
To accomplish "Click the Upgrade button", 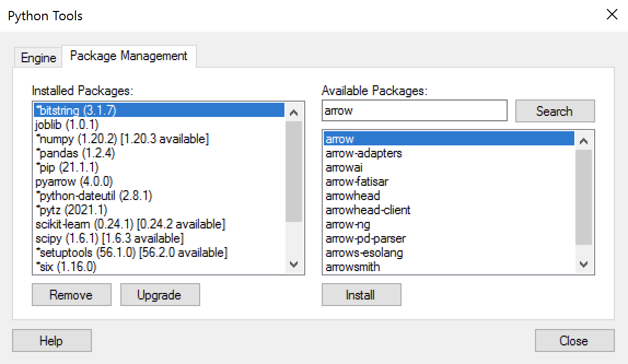I will [160, 295].
